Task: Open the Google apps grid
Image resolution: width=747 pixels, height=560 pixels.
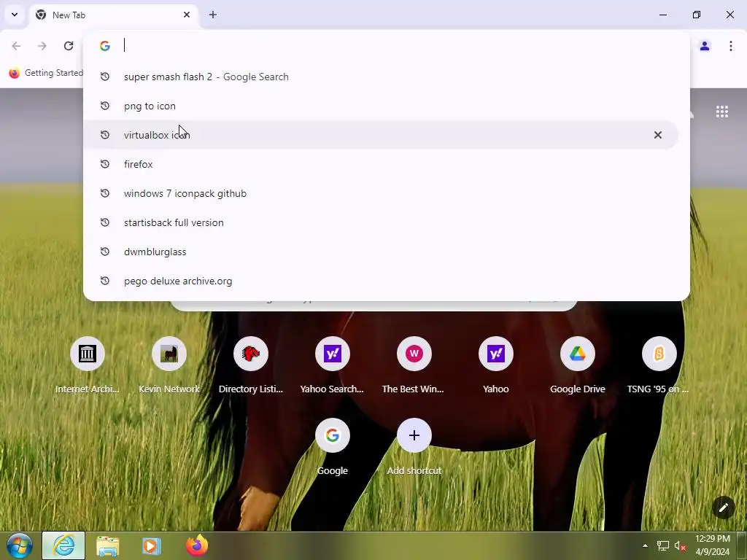Action: click(721, 112)
